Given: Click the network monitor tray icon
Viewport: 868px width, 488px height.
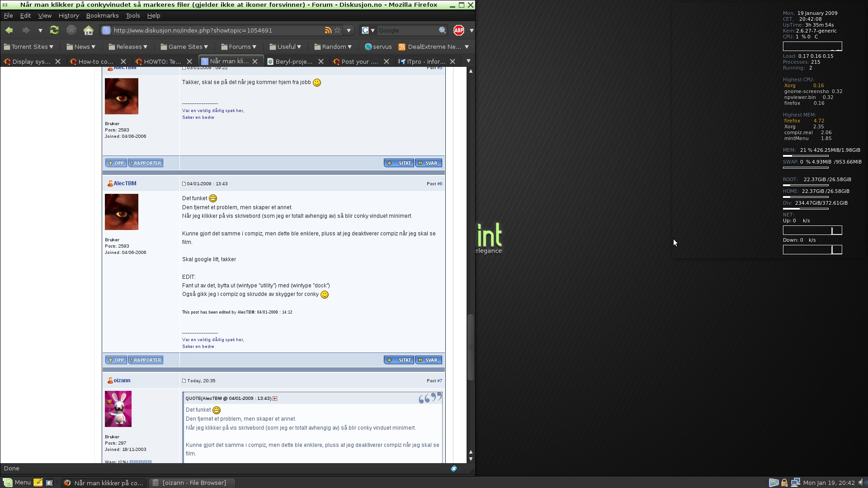Looking at the screenshot, I should pos(795,483).
